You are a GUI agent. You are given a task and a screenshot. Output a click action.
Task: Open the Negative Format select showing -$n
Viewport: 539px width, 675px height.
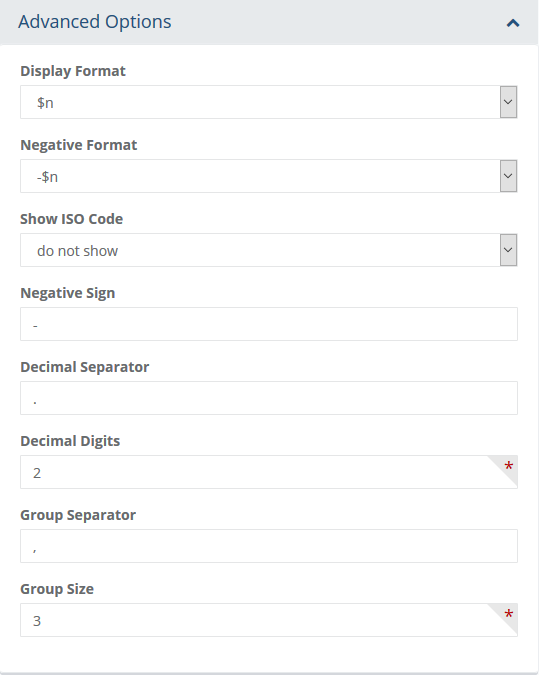click(x=269, y=176)
